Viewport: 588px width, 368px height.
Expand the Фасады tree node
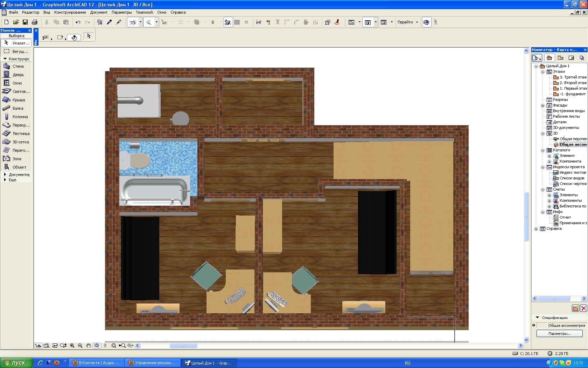543,105
